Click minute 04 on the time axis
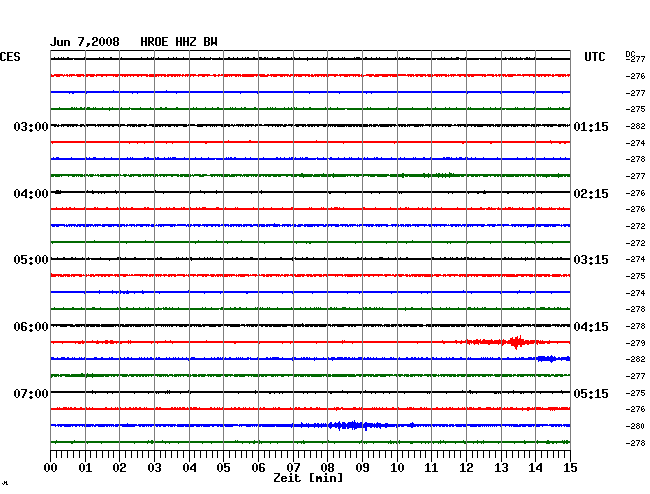Screen dimensions: 650x494 [189, 467]
